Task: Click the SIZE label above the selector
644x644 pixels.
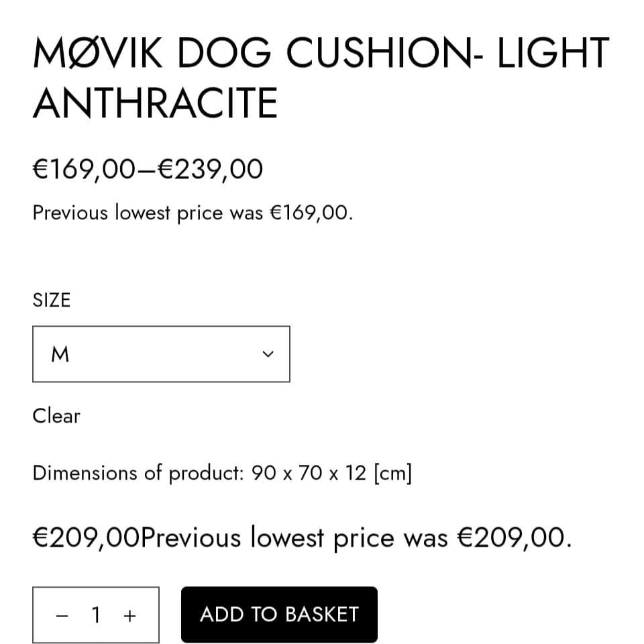Action: point(51,300)
